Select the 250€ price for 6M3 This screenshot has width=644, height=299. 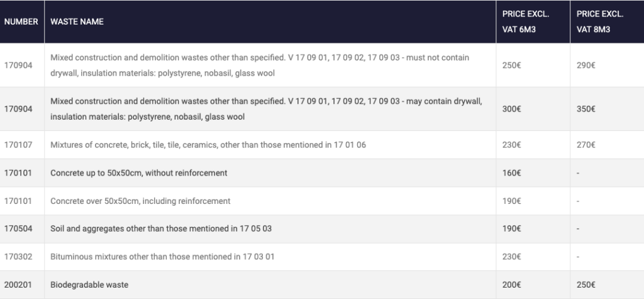[511, 65]
